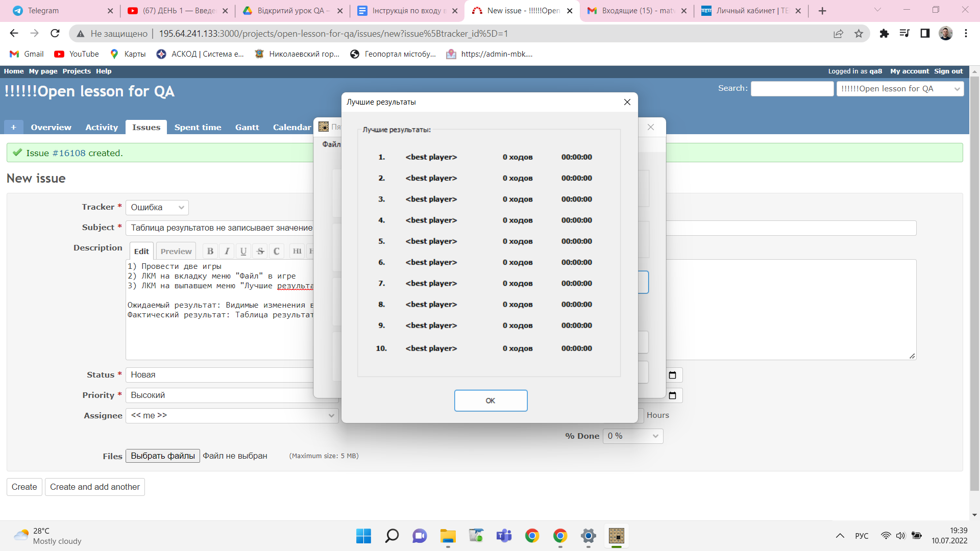The width and height of the screenshot is (980, 551).
Task: Expand the Tracker dropdown
Action: (157, 207)
